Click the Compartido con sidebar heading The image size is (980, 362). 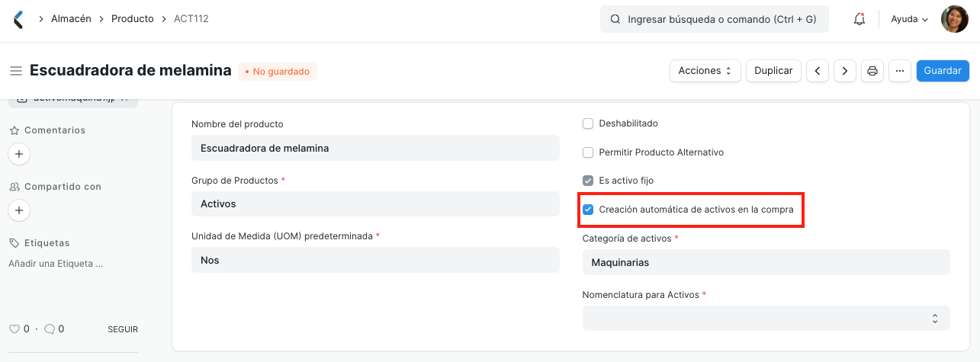coord(63,187)
